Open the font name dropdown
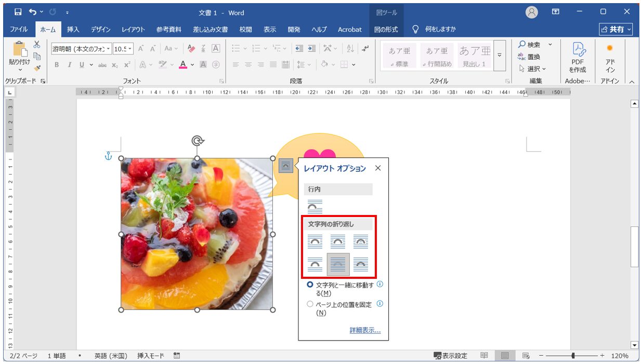642x364 pixels. click(x=108, y=48)
